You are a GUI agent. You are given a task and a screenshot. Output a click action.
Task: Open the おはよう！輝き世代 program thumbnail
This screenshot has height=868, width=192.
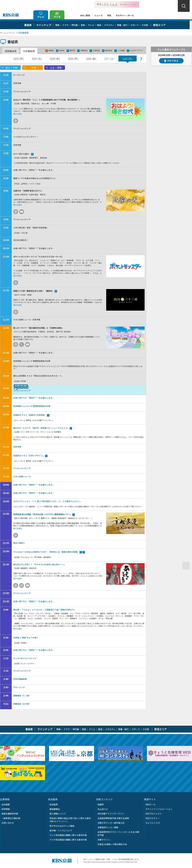125,109
